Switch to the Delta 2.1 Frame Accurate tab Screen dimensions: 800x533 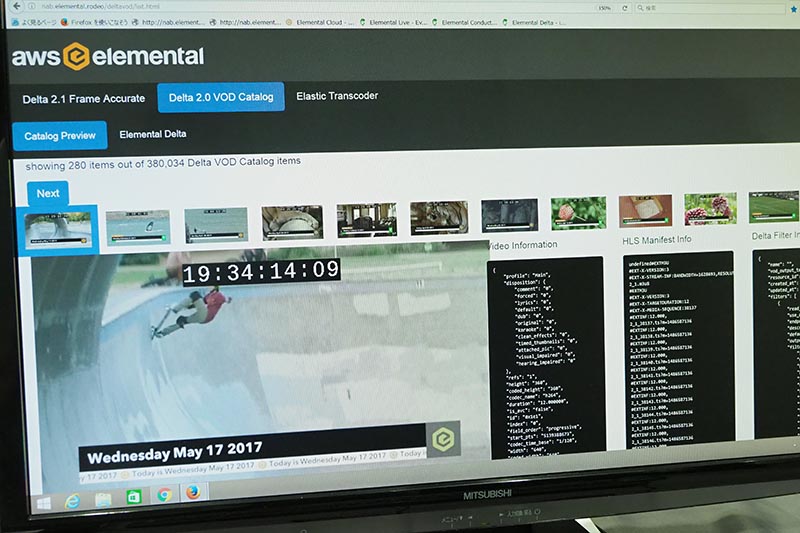click(x=84, y=99)
